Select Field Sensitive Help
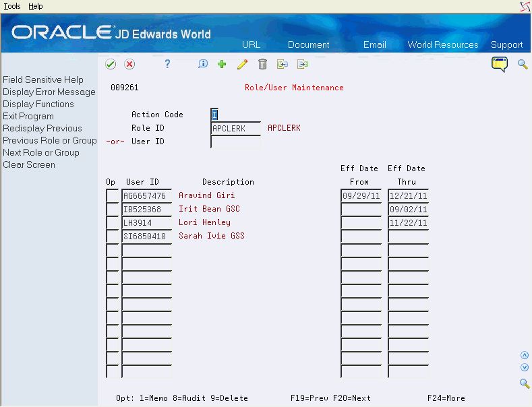Screen dimensions: 532x407 coord(43,80)
